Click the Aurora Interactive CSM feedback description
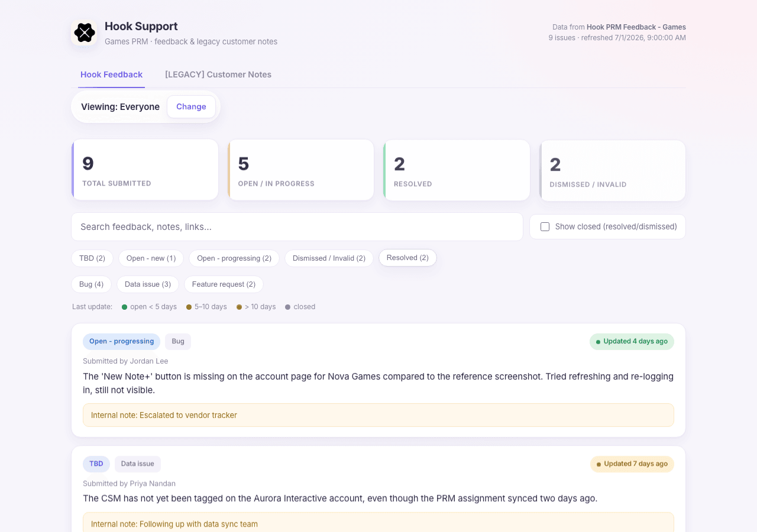The image size is (757, 532). tap(340, 498)
